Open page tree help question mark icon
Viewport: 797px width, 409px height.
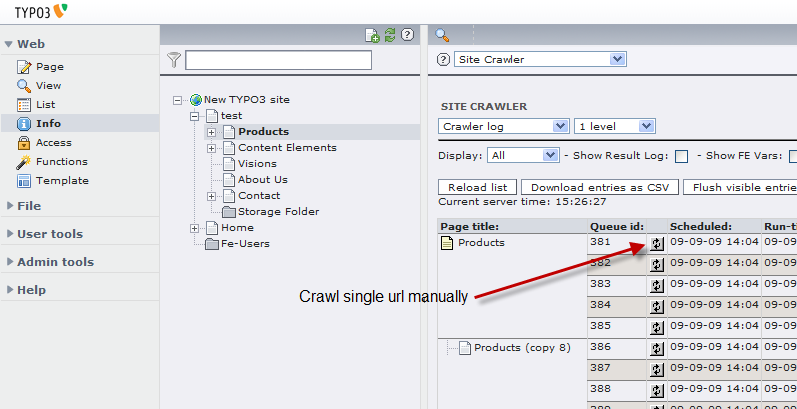point(407,35)
